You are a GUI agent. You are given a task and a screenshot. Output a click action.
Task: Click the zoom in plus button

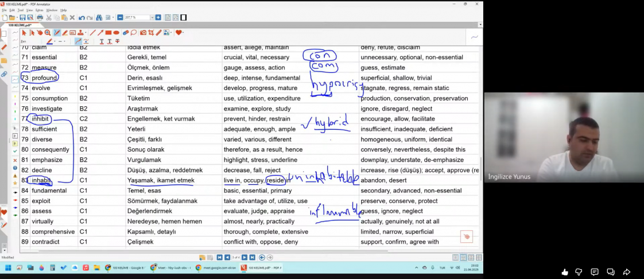158,18
